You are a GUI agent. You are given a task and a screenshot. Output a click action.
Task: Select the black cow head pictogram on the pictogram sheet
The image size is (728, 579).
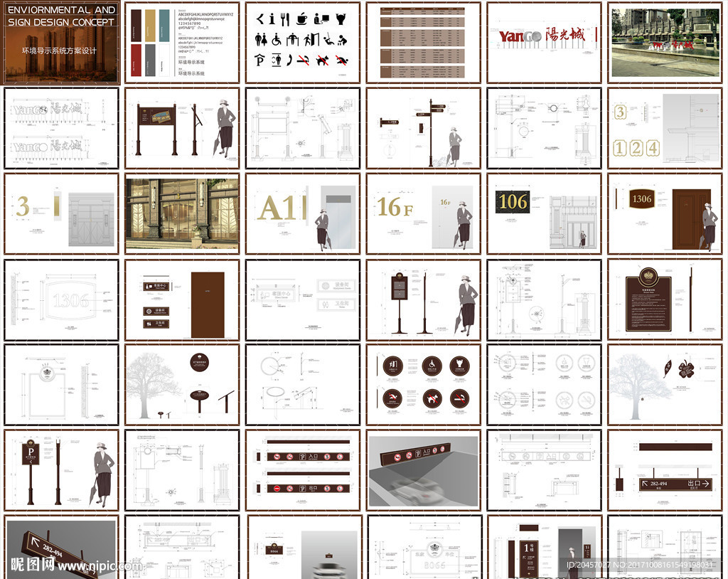click(341, 19)
